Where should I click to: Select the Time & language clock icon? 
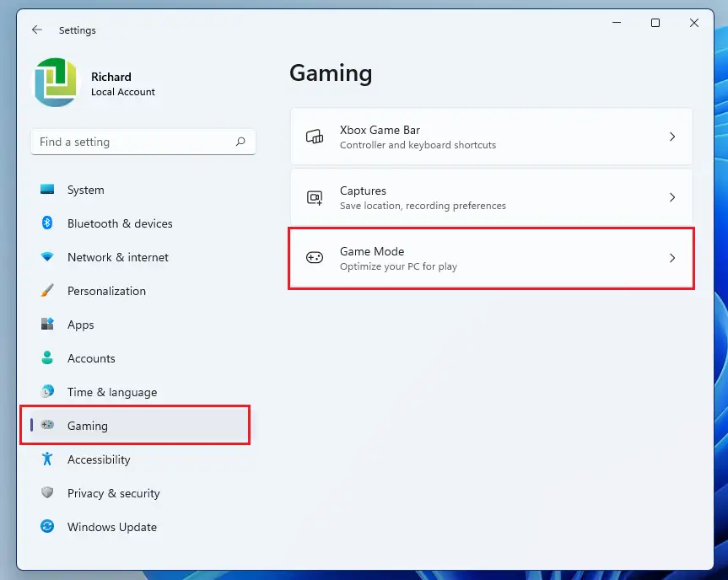click(x=47, y=392)
